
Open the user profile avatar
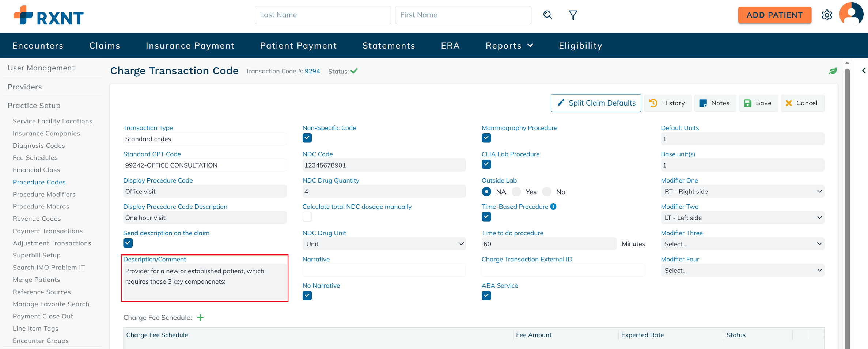[851, 14]
